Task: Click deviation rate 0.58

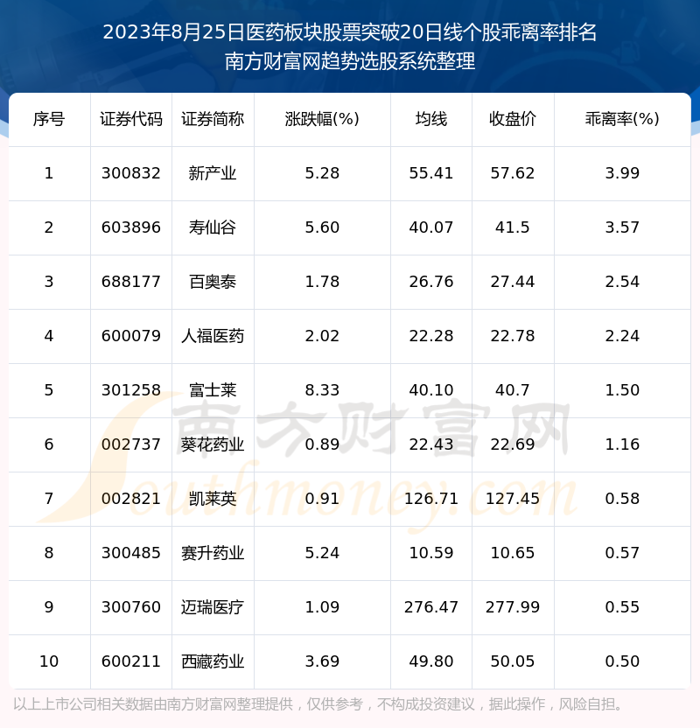Action: 622,499
